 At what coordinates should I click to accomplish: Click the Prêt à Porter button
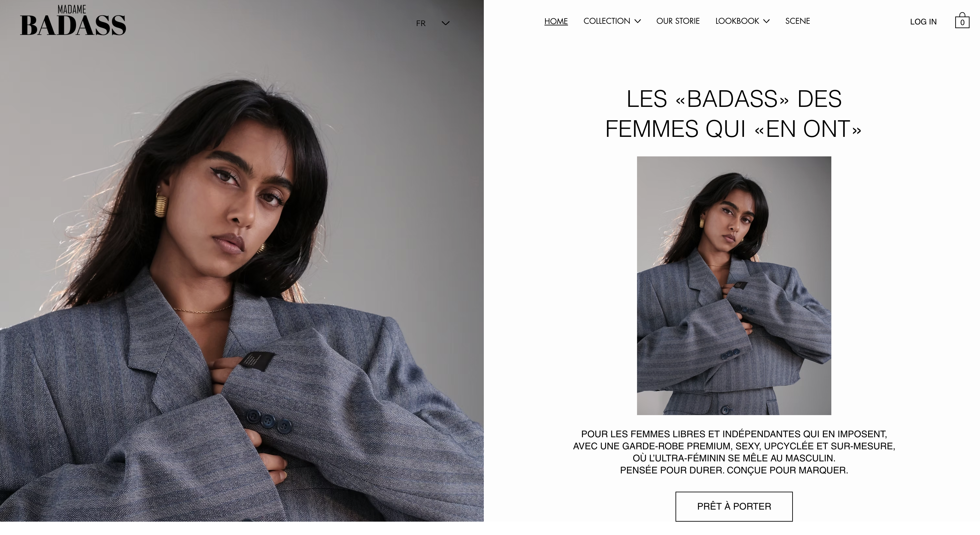(734, 506)
